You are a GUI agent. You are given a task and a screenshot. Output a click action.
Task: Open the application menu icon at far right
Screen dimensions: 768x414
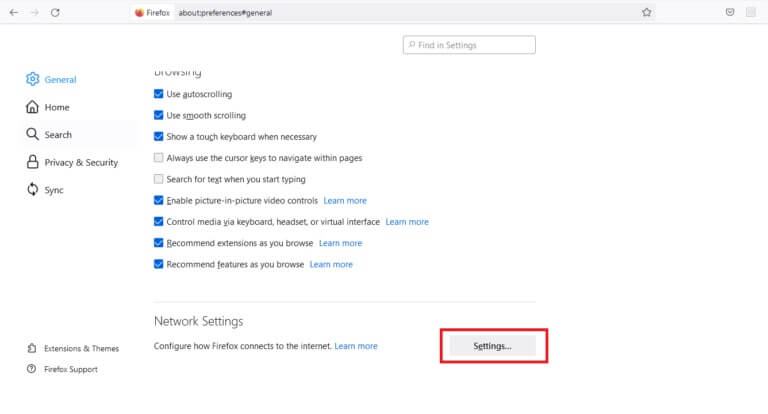(751, 13)
